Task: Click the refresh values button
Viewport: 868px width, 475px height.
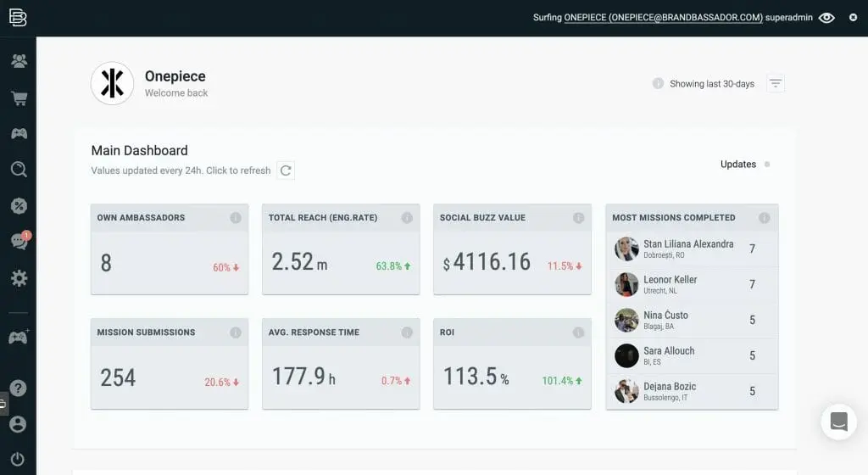Action: point(287,170)
